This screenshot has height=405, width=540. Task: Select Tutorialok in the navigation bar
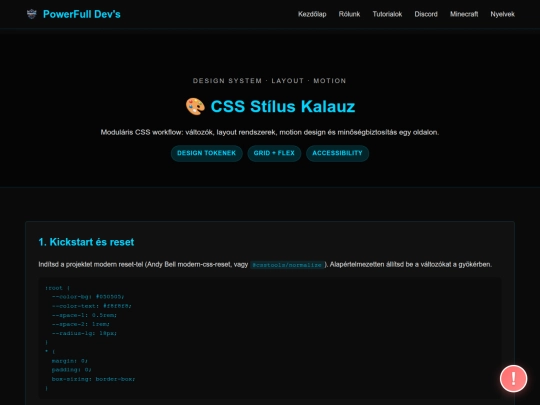387,14
